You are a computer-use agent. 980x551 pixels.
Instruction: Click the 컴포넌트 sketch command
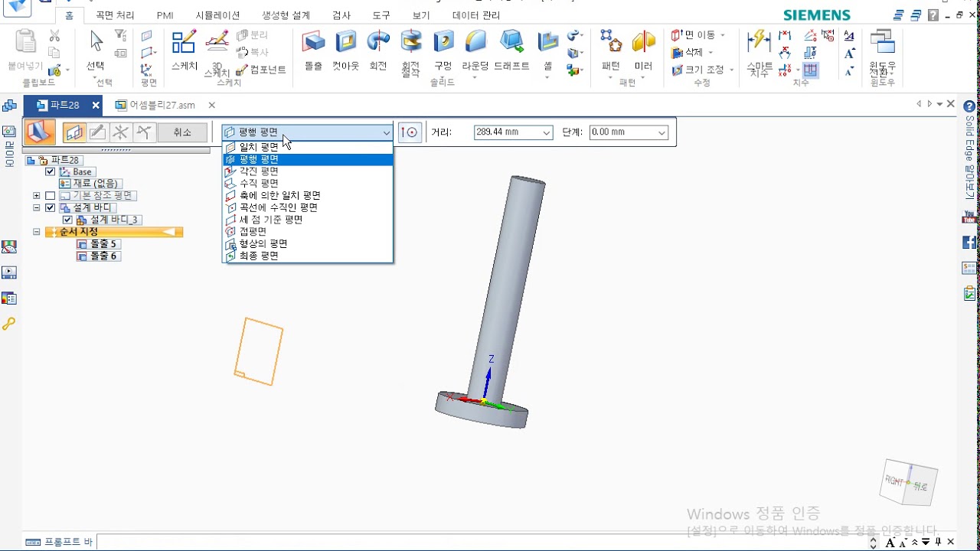pyautogui.click(x=261, y=70)
